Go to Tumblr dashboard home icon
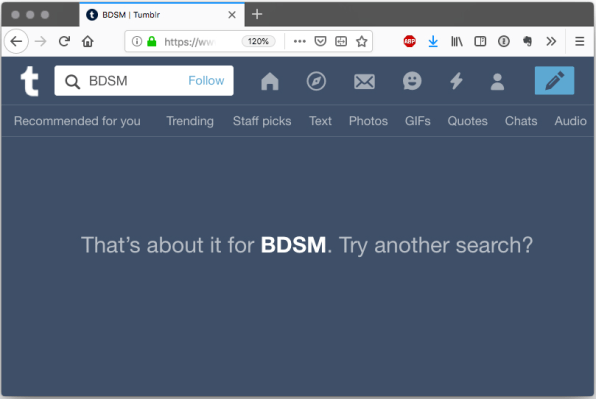This screenshot has height=399, width=596. click(270, 81)
